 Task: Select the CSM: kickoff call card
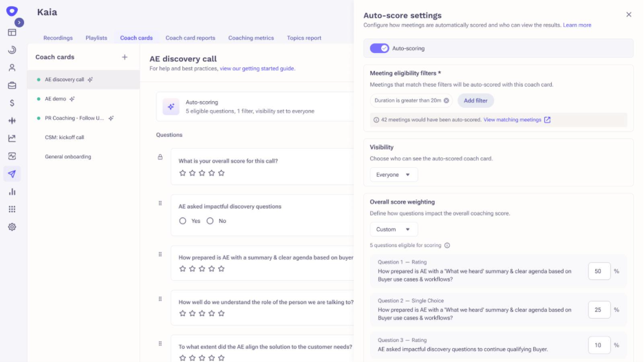83,137
